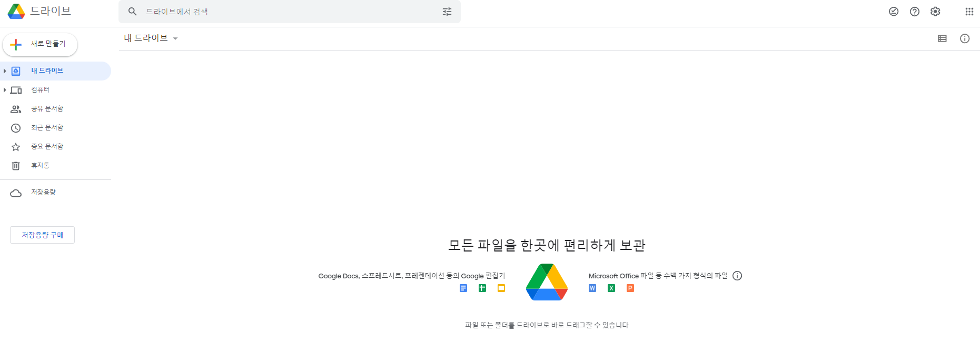Image resolution: width=980 pixels, height=342 pixels.
Task: Click the 저장용량 구매 button
Action: (42, 235)
